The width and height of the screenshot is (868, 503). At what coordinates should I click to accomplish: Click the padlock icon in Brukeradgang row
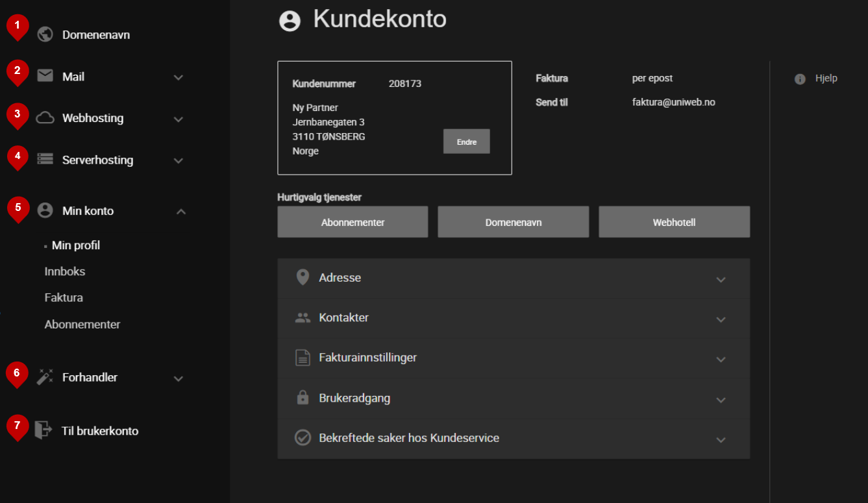[x=303, y=398]
